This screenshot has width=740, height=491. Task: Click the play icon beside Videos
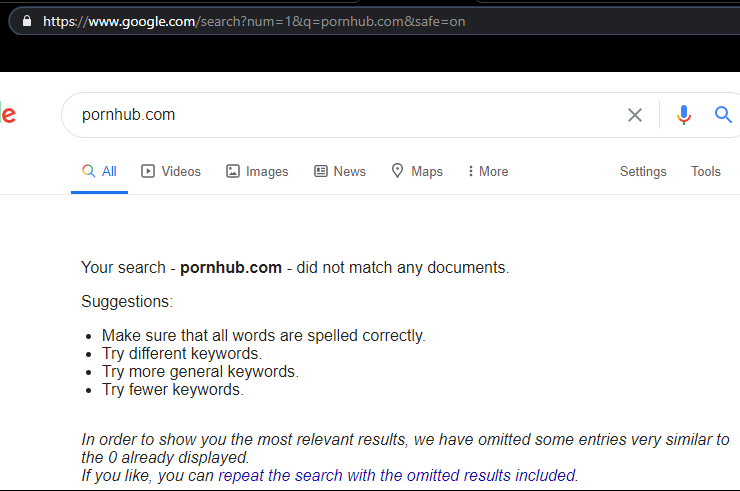point(148,171)
